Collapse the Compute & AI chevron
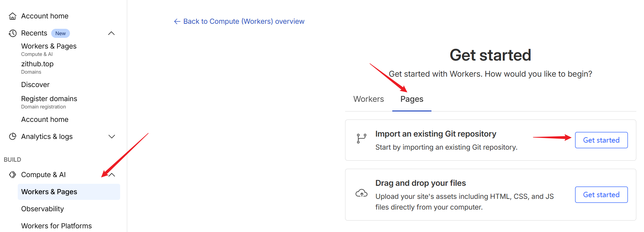Image resolution: width=644 pixels, height=232 pixels. pyautogui.click(x=112, y=175)
